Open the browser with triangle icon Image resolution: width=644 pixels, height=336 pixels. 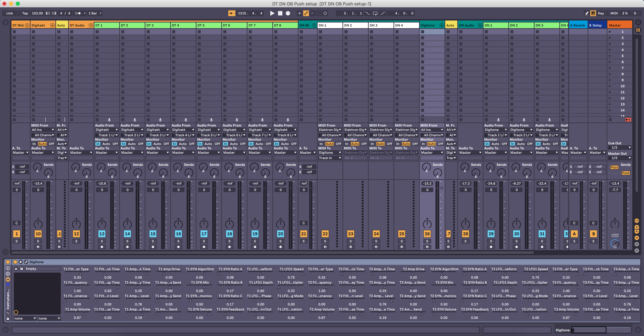(5, 22)
